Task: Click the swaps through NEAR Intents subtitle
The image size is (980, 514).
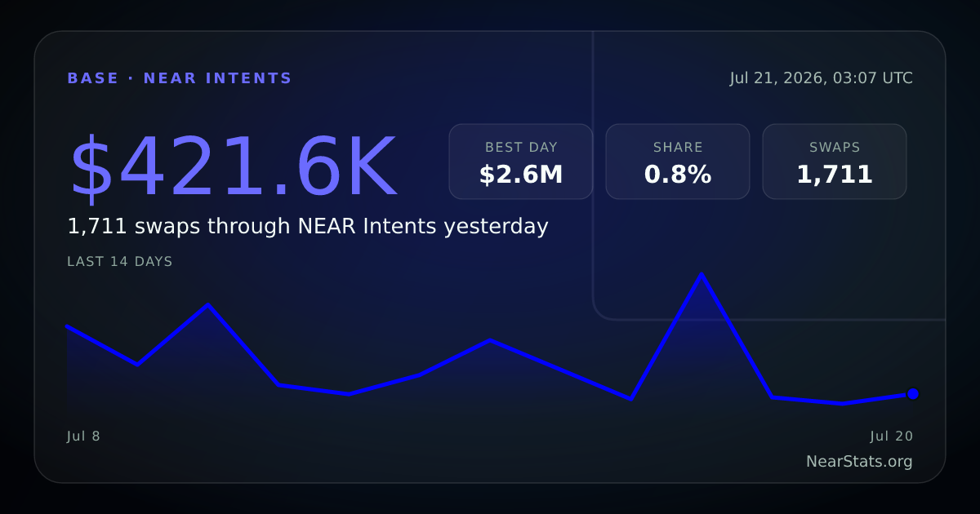Action: (308, 227)
